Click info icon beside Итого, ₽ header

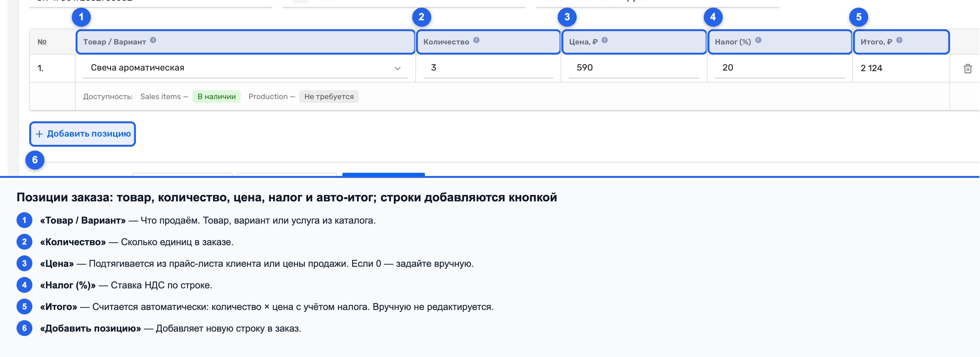click(x=899, y=40)
